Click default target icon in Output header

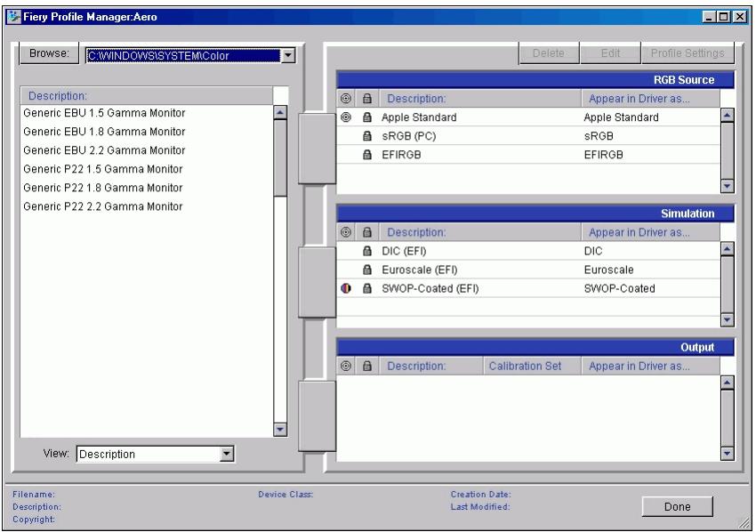coord(346,366)
